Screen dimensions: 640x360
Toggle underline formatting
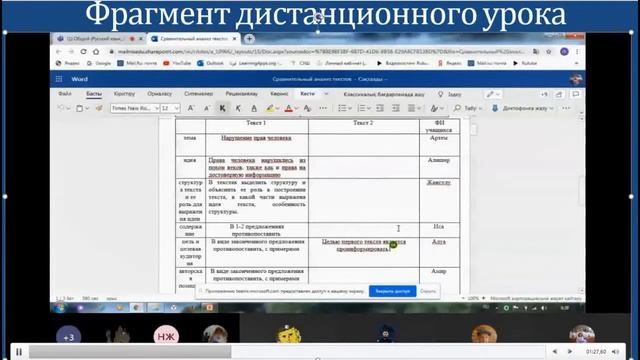point(254,108)
